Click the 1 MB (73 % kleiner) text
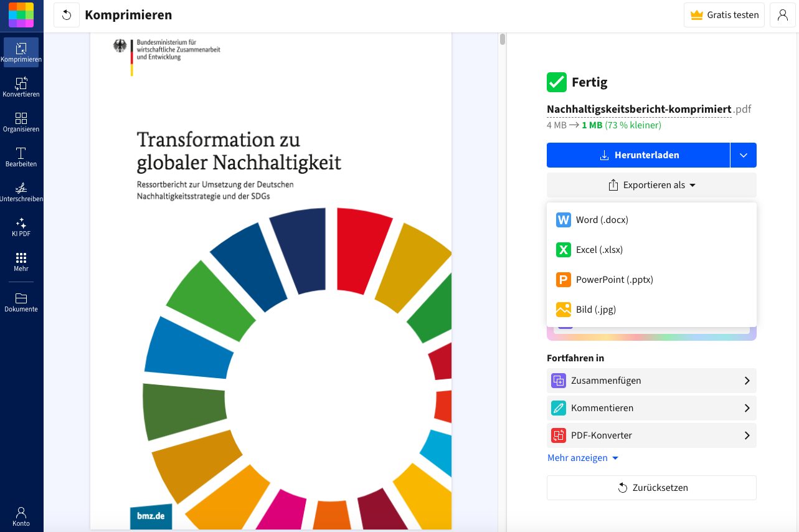 622,125
